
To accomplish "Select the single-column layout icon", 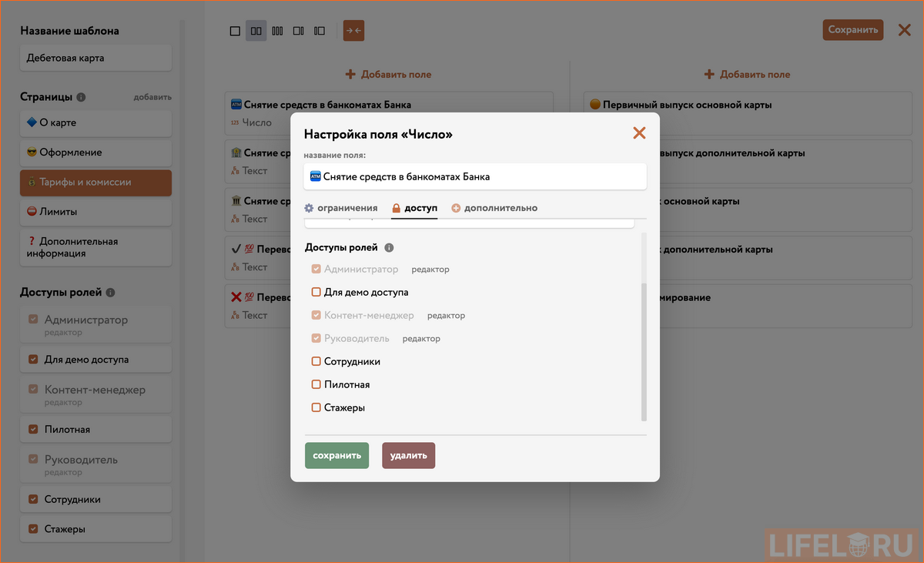I will [x=235, y=30].
